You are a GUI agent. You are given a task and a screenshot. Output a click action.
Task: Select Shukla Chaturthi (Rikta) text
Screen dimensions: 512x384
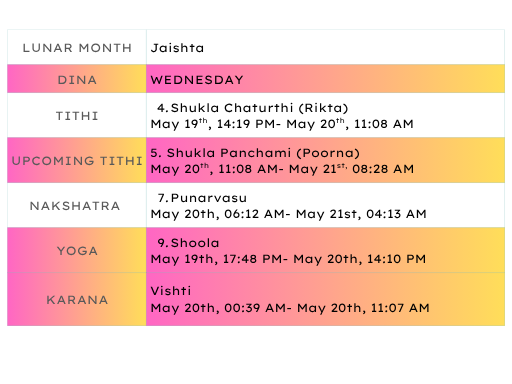click(x=252, y=108)
